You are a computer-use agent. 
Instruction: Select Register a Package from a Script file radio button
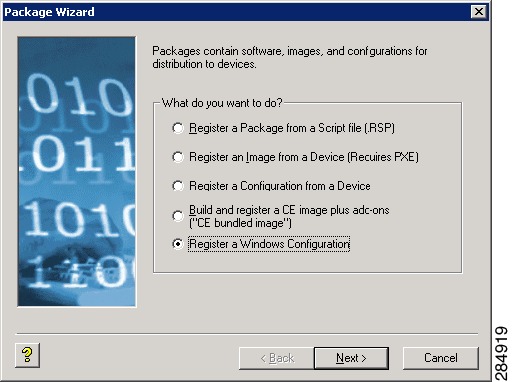tap(178, 128)
